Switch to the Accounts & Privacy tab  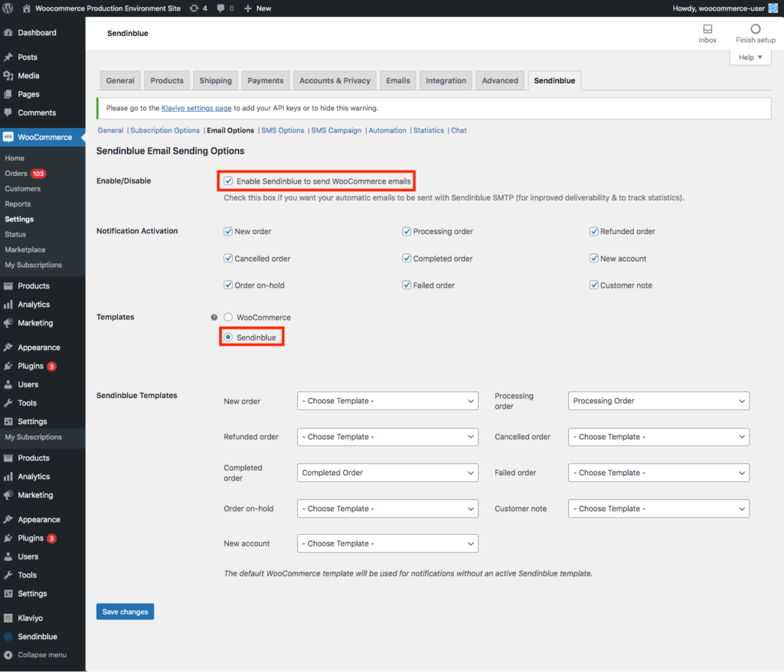335,80
